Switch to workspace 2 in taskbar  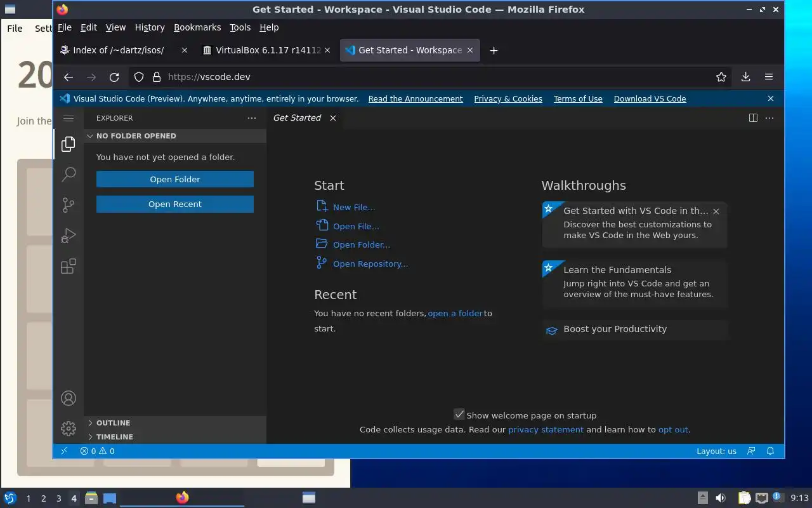(44, 498)
